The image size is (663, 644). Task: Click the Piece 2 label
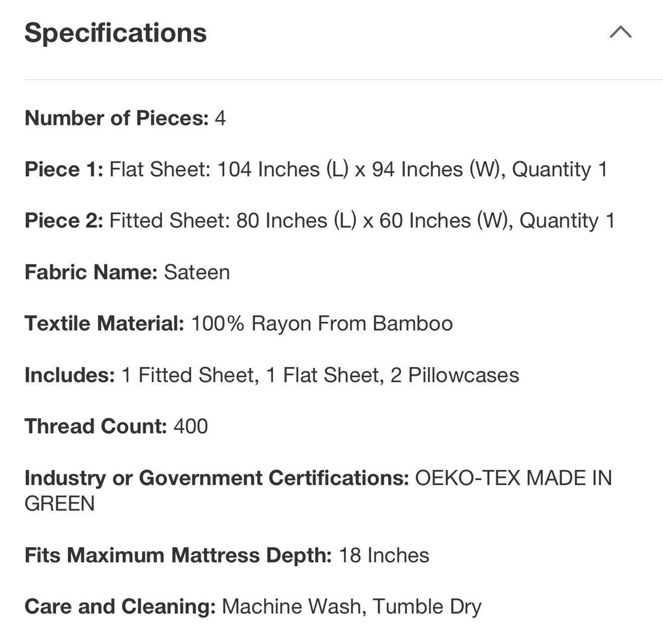click(x=64, y=220)
